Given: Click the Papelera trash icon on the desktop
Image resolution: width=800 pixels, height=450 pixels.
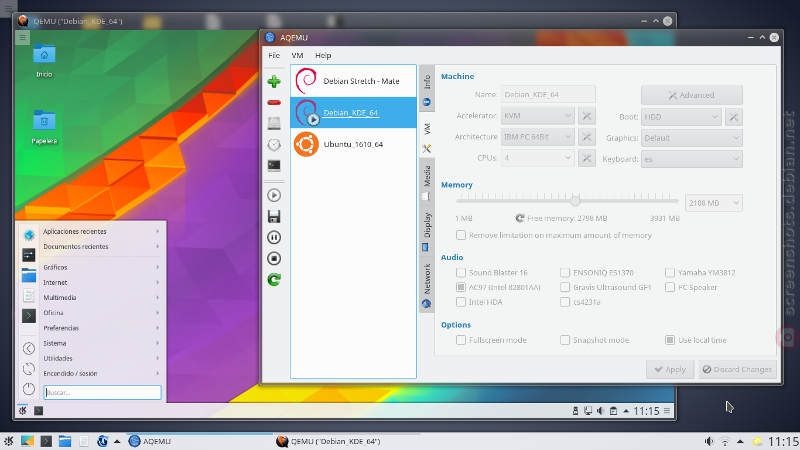Looking at the screenshot, I should 44,120.
